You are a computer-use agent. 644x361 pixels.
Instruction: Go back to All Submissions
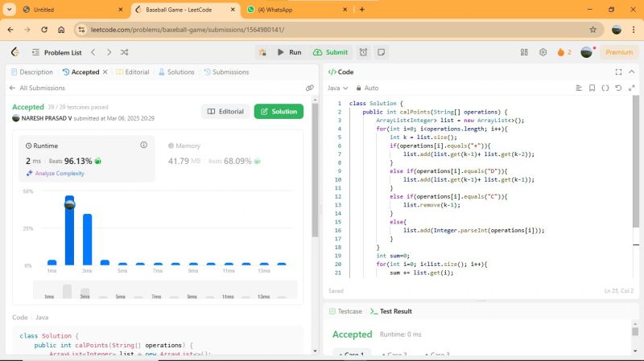pyautogui.click(x=37, y=88)
